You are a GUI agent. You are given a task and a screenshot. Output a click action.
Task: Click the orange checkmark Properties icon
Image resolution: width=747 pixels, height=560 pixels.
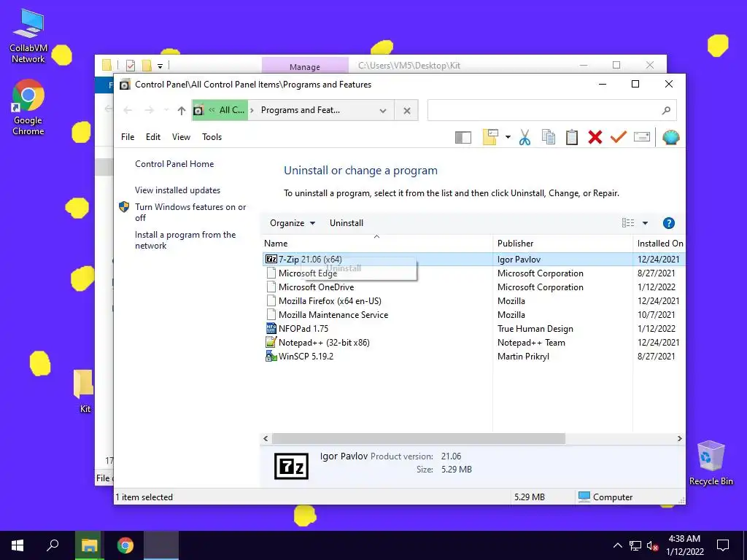[x=619, y=137]
